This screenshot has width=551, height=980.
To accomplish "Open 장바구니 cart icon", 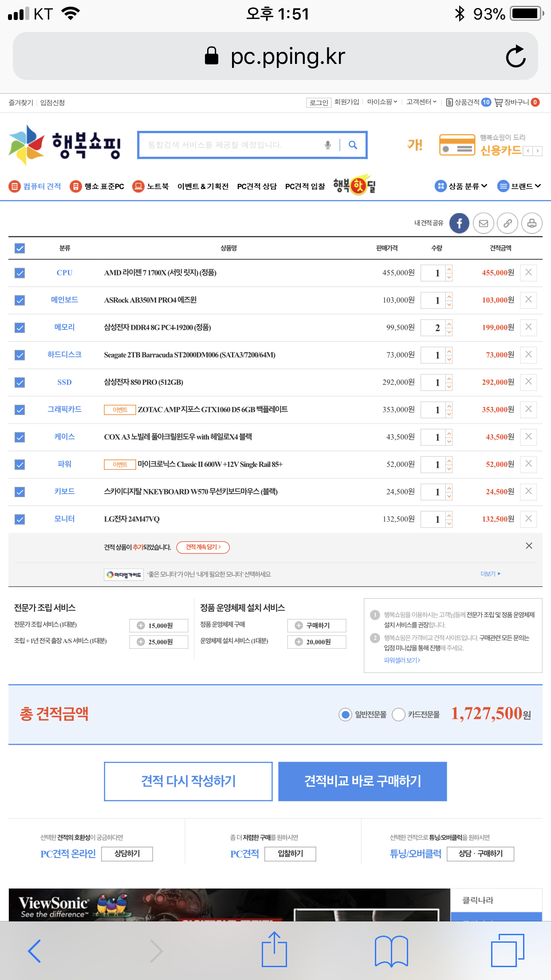I will 516,102.
